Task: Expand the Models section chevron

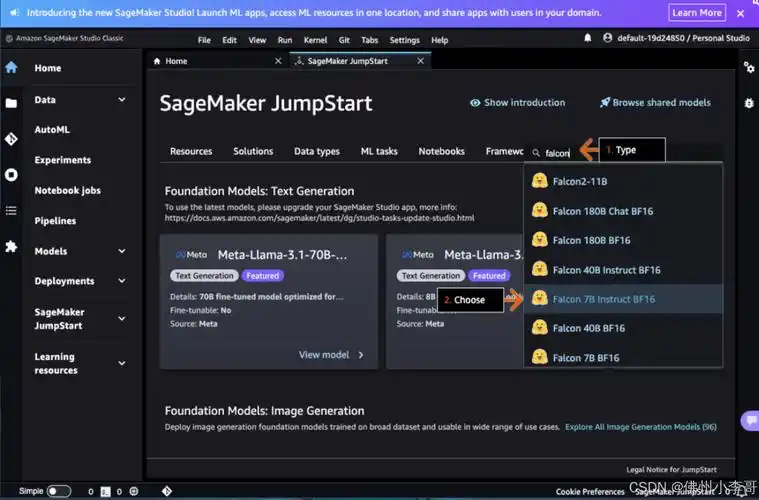Action: (x=122, y=251)
